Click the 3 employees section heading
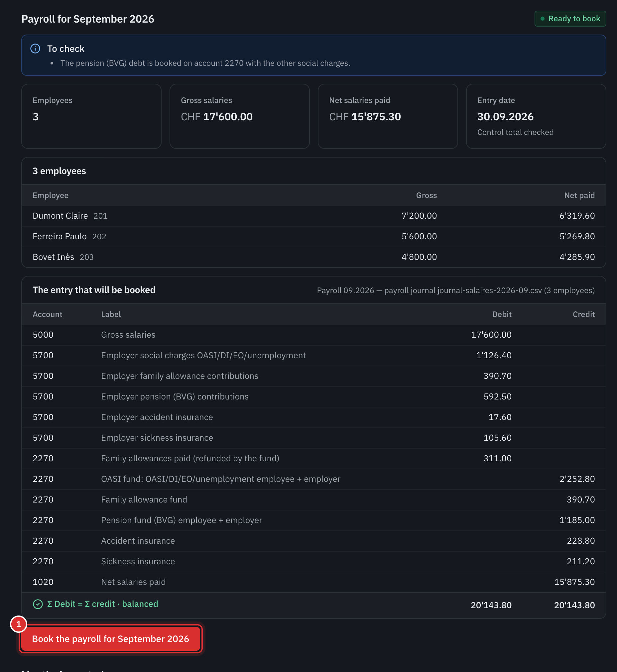The height and width of the screenshot is (672, 617). coord(59,171)
